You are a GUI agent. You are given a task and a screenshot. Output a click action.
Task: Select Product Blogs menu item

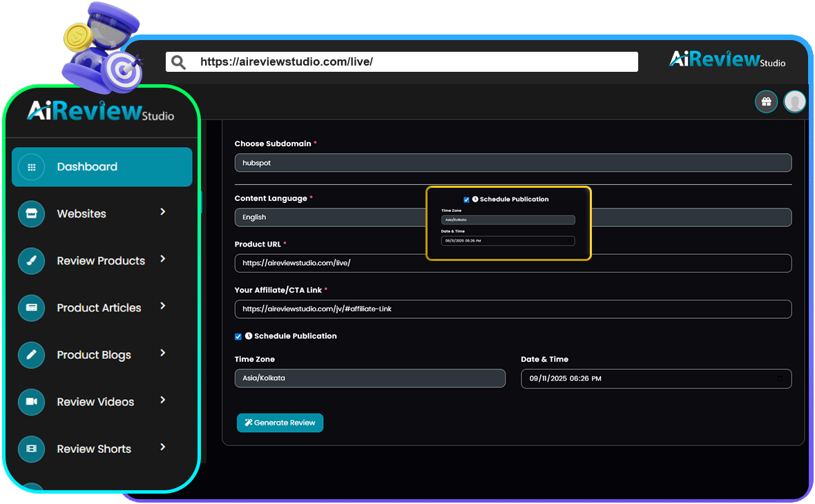pyautogui.click(x=94, y=355)
